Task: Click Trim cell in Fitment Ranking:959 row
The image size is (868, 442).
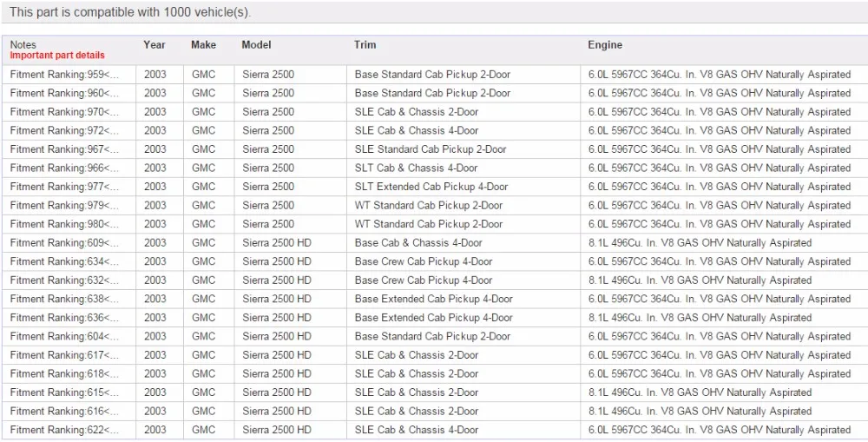Action: click(x=464, y=74)
